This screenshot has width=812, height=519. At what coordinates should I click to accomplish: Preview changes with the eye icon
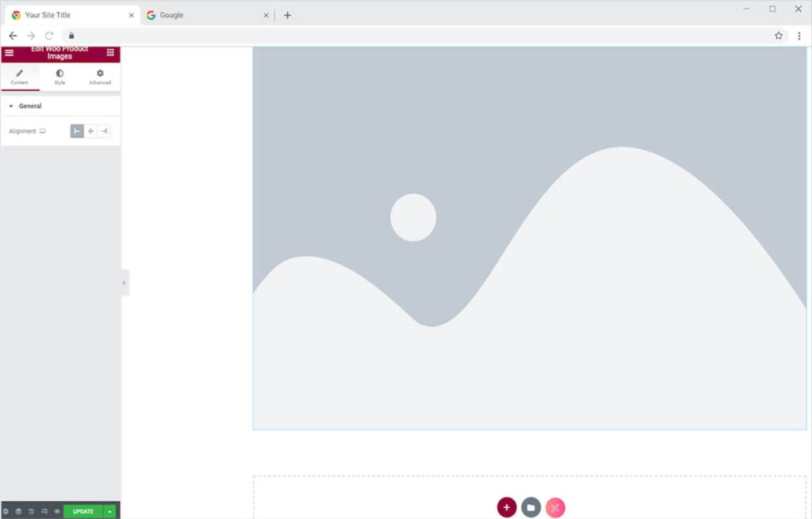coord(57,512)
